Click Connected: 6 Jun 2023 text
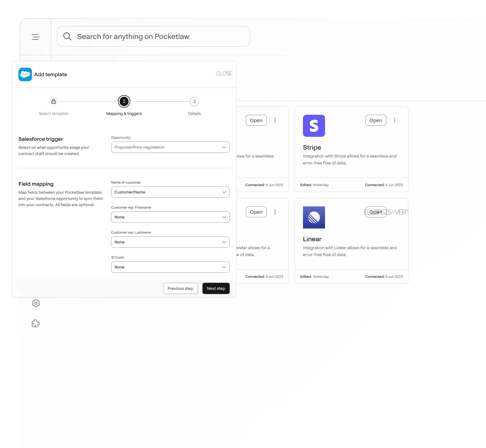 click(x=264, y=185)
